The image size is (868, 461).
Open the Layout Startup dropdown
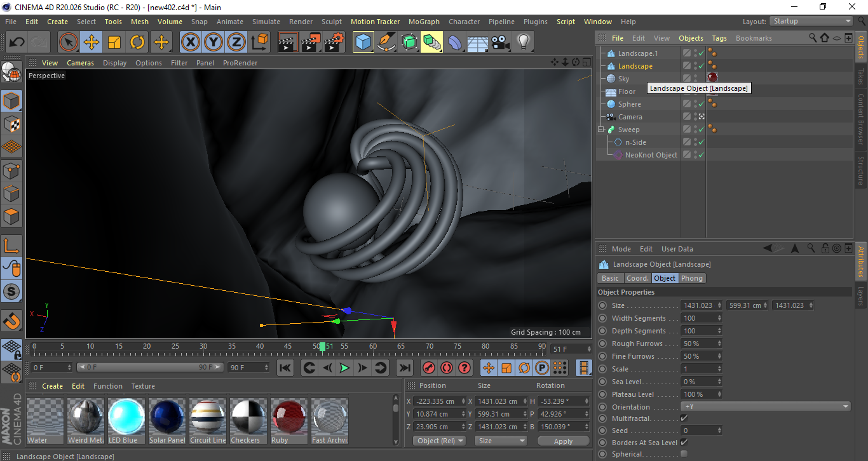click(811, 22)
